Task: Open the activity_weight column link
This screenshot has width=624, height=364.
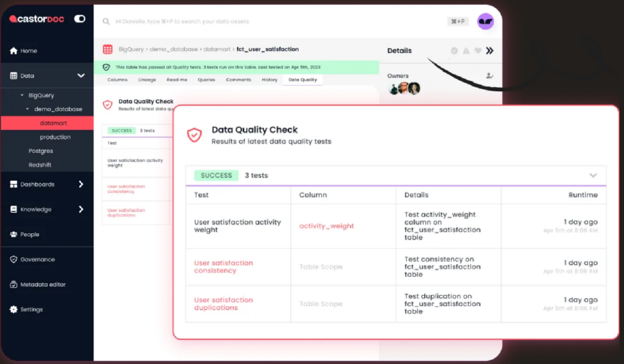Action: click(x=327, y=226)
